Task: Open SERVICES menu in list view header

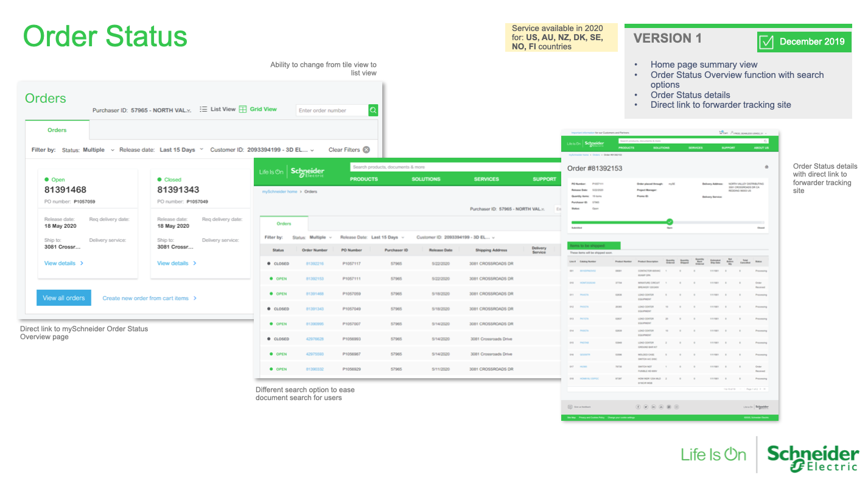Action: tap(486, 179)
